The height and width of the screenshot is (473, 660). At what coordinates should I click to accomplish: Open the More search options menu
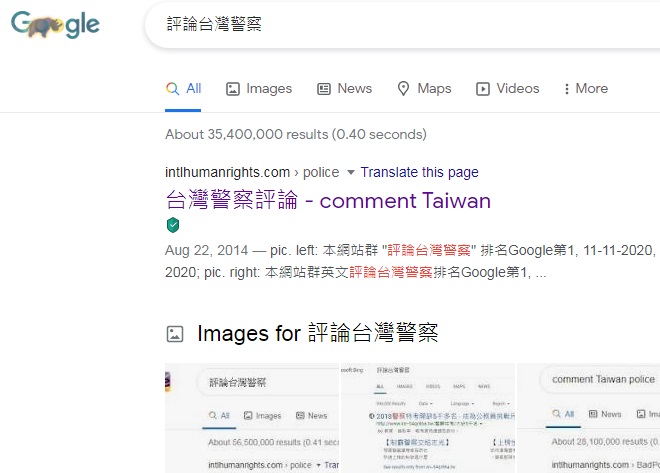click(586, 89)
